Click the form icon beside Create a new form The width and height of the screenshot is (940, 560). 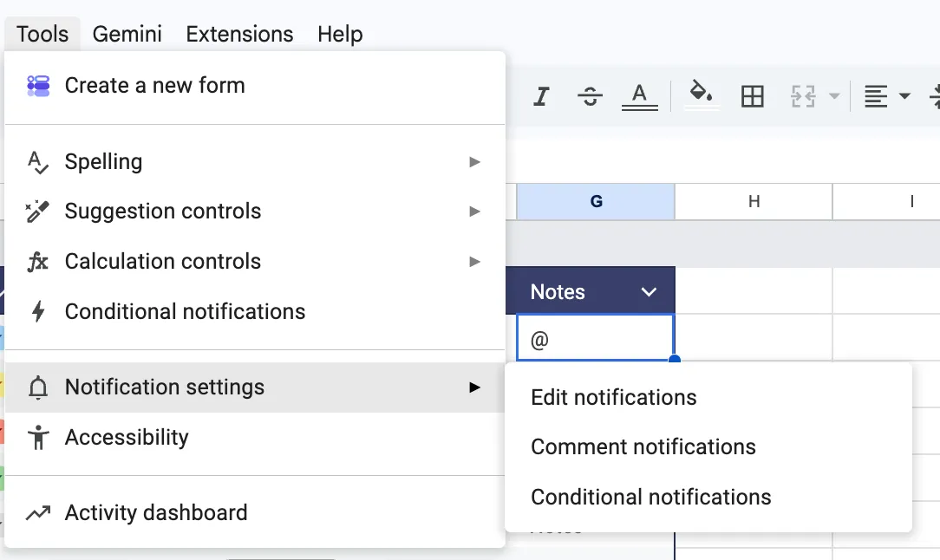click(x=38, y=86)
